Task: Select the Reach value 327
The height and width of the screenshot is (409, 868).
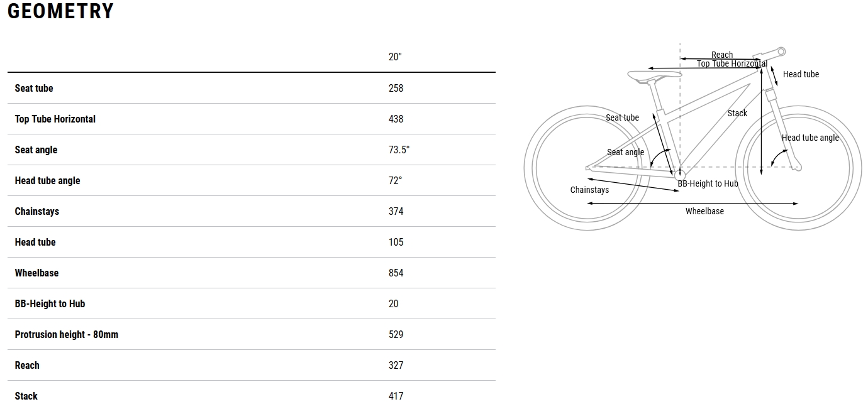Action: coord(396,365)
